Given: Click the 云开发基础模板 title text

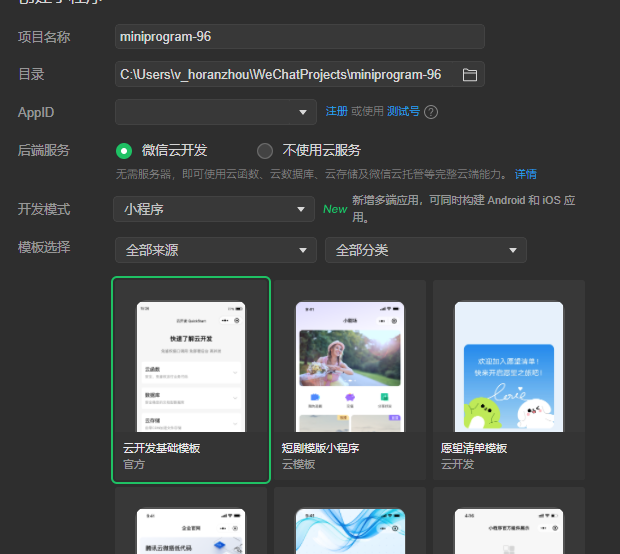Looking at the screenshot, I should (x=161, y=448).
